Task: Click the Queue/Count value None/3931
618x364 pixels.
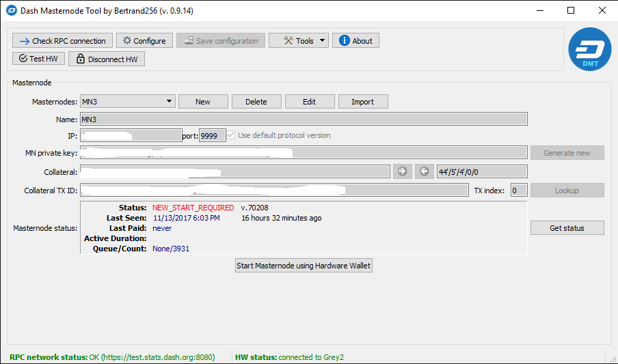Action: [x=171, y=249]
